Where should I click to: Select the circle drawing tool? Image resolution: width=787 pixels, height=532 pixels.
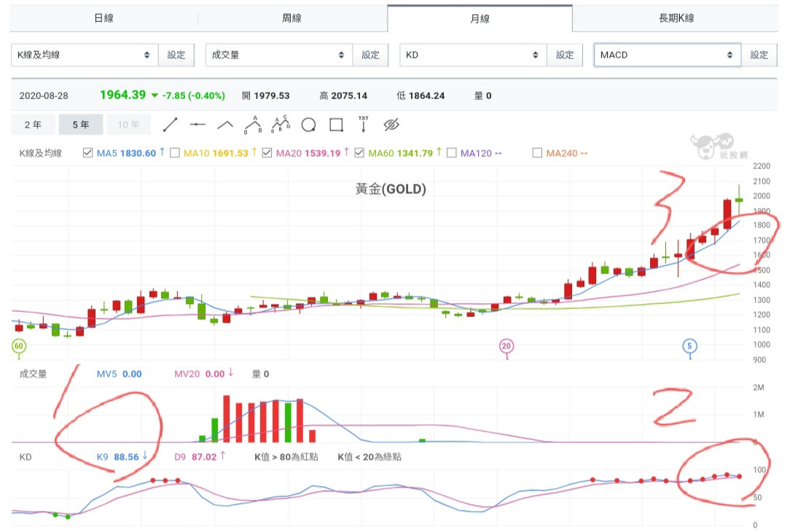[308, 125]
